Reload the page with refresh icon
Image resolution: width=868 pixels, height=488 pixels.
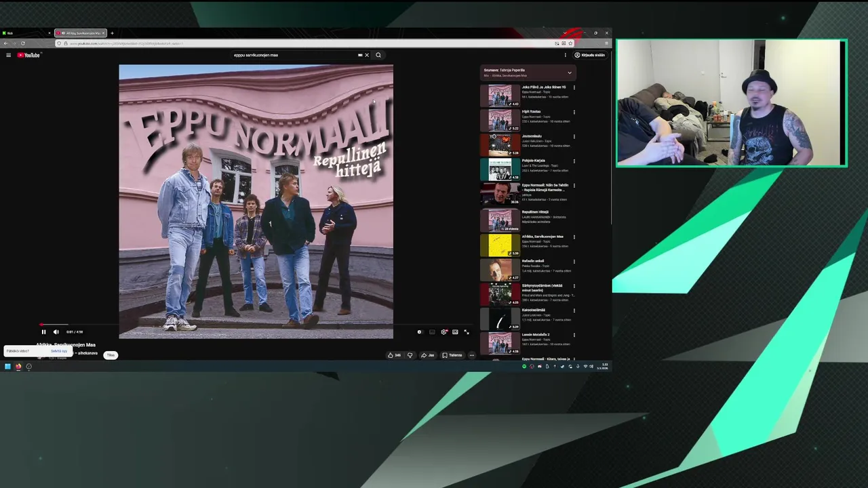coord(22,43)
